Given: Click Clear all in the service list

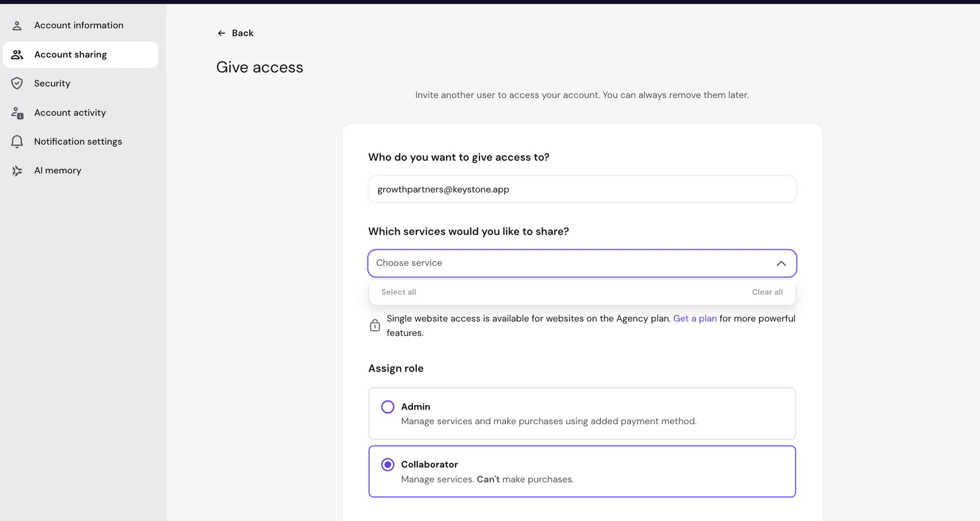Looking at the screenshot, I should coord(767,292).
